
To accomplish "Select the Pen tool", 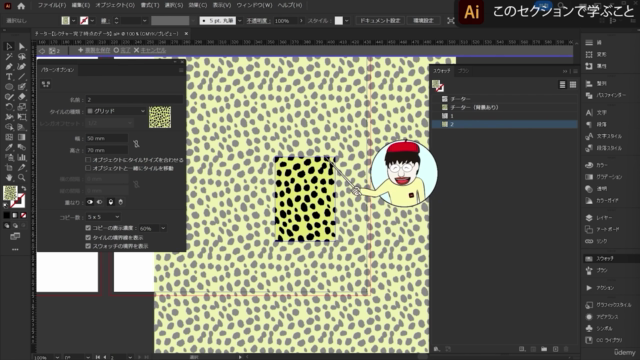I will [x=9, y=67].
